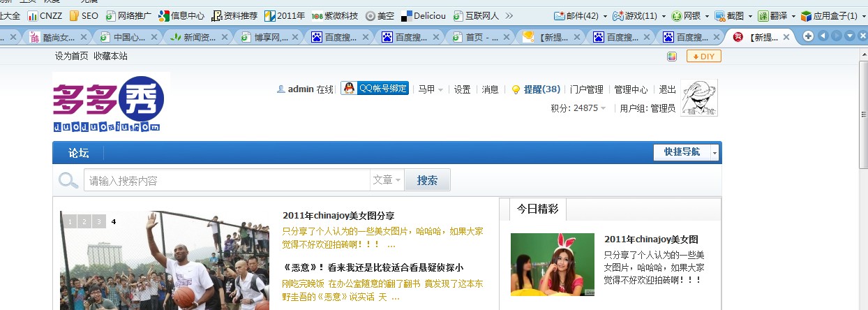This screenshot has height=310, width=868.
Task: Open the 美空 bookmark
Action: [x=380, y=15]
